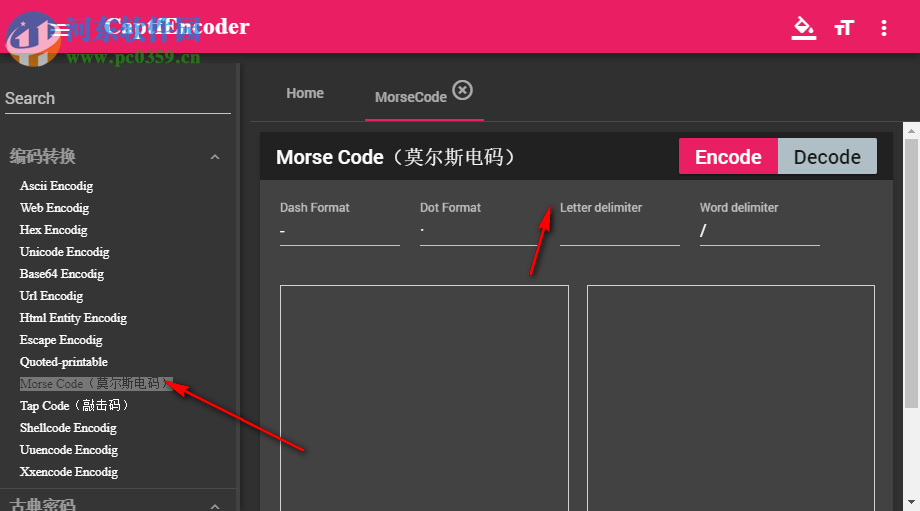Click into the left input text area

click(424, 398)
